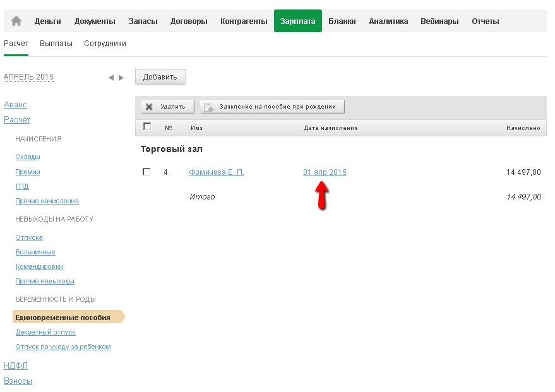Switch to the Расчет tab
Image resolution: width=555 pixels, height=392 pixels.
coord(16,44)
